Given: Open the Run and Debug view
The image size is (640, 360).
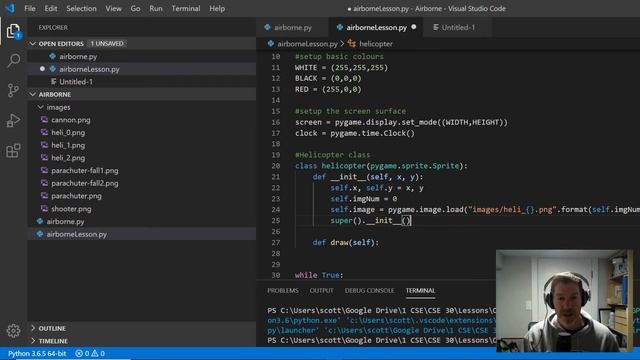Looking at the screenshot, I should tap(13, 120).
